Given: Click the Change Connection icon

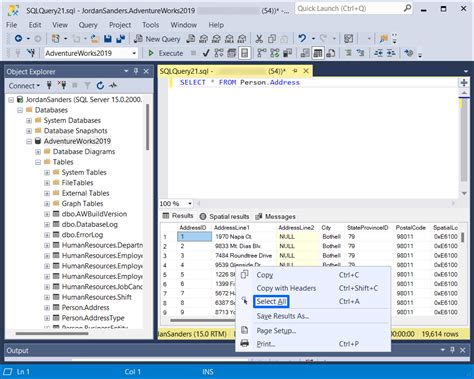Looking at the screenshot, I should point(31,53).
